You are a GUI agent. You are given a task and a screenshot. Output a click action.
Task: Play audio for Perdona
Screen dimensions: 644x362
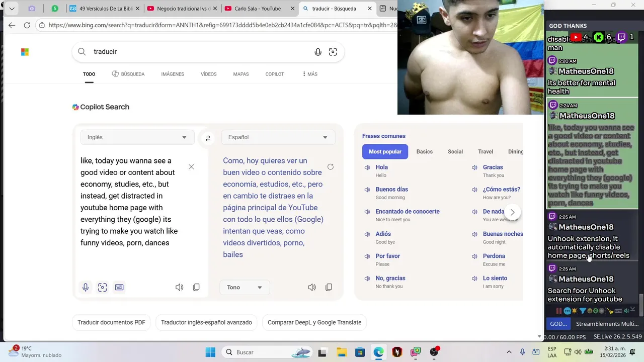point(474,256)
